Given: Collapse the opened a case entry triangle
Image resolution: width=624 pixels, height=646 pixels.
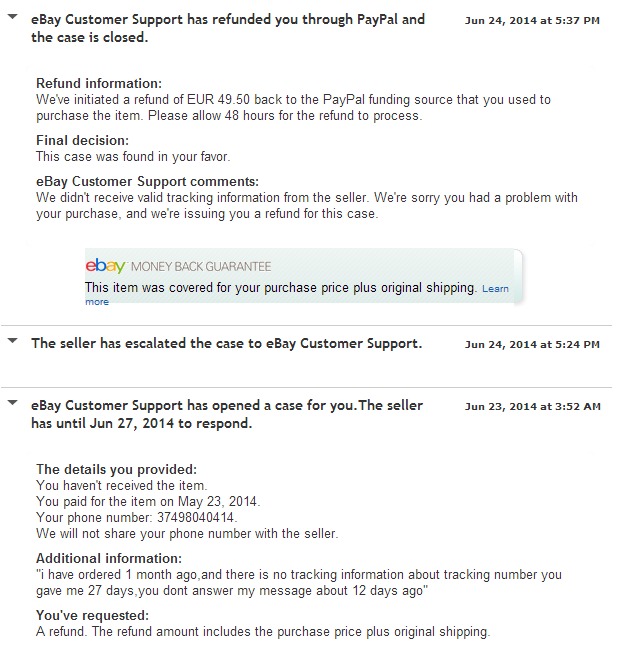Looking at the screenshot, I should point(13,403).
